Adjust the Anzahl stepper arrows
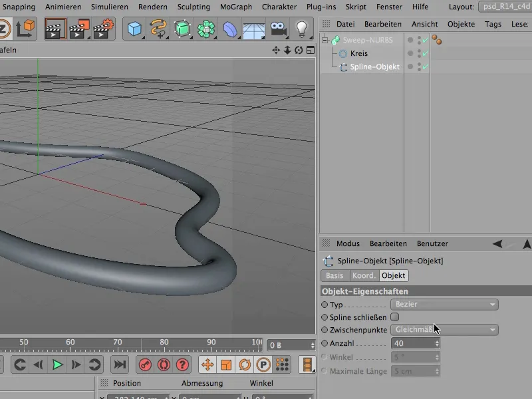The height and width of the screenshot is (399, 532). tap(437, 343)
